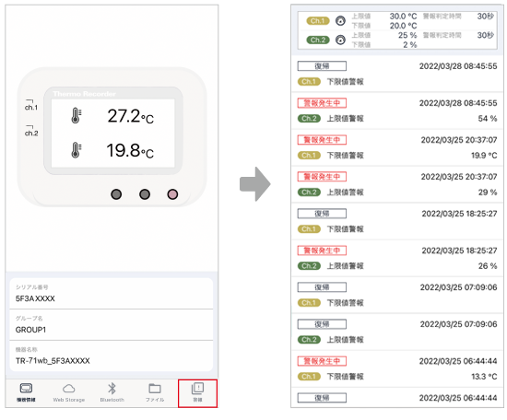Screen dimensions: 507x420
Task: Open Ch.1 alarm entry showing 19.9 °C
Action: pos(397,147)
